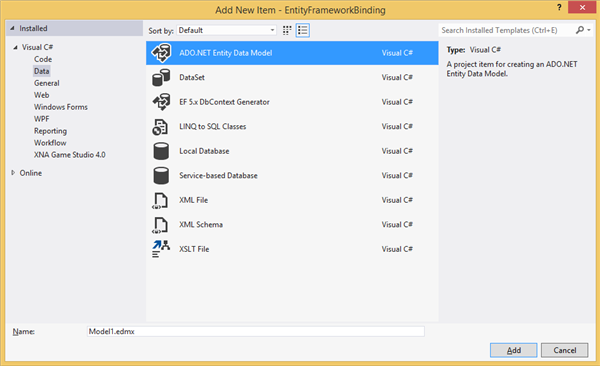Select 'Service-based Database' text
The image size is (600, 366).
click(218, 175)
